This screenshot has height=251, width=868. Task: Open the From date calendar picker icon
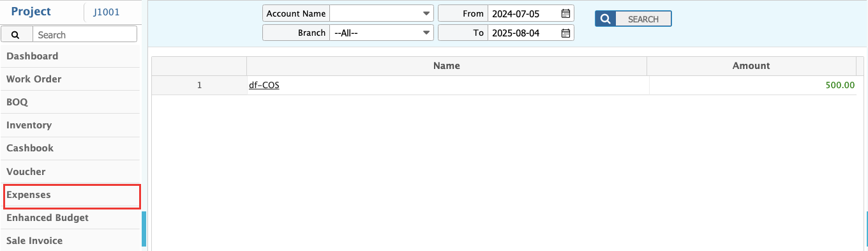(565, 13)
